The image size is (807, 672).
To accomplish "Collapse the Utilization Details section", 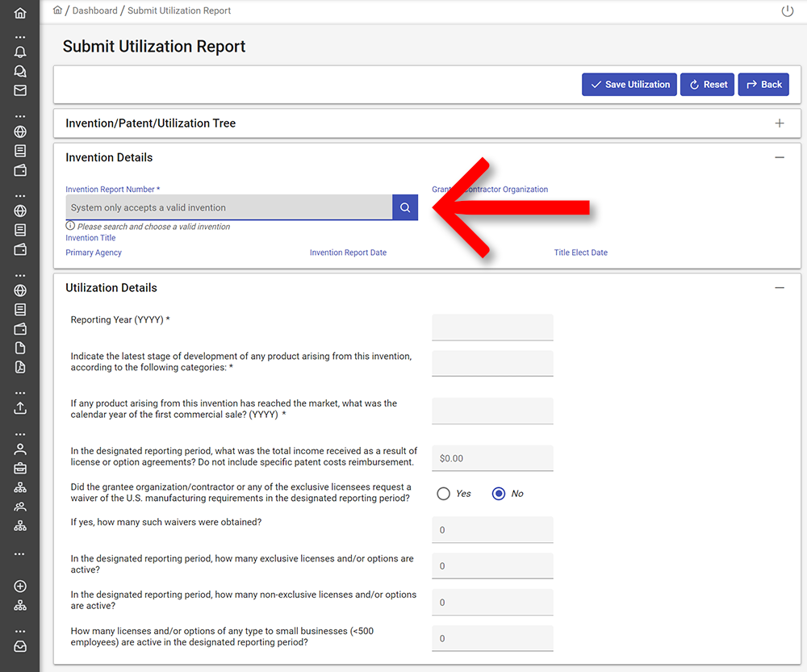I will [780, 288].
